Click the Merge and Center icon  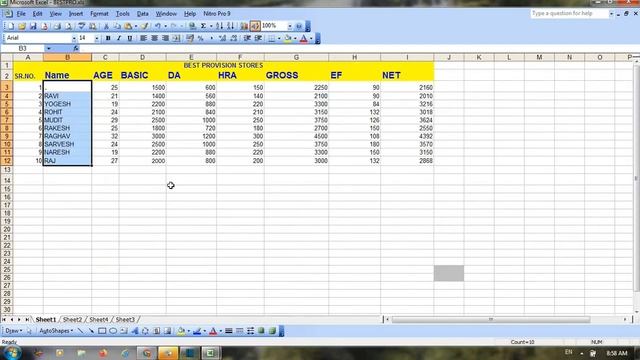(x=176, y=38)
